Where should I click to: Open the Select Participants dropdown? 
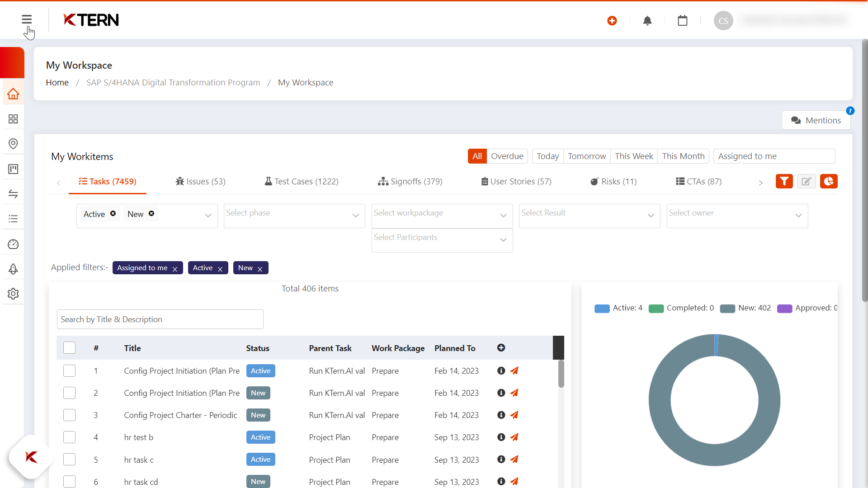[442, 240]
